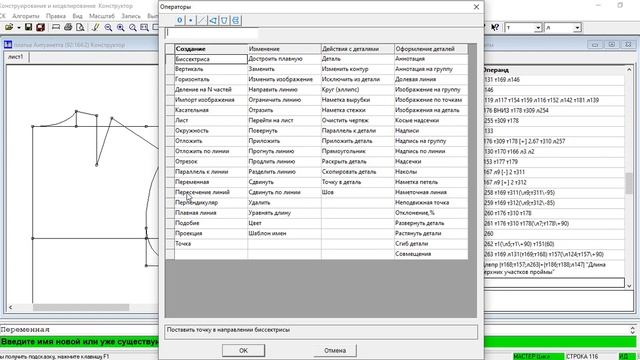Expand the arrow beside the open folder icon

coord(19,28)
